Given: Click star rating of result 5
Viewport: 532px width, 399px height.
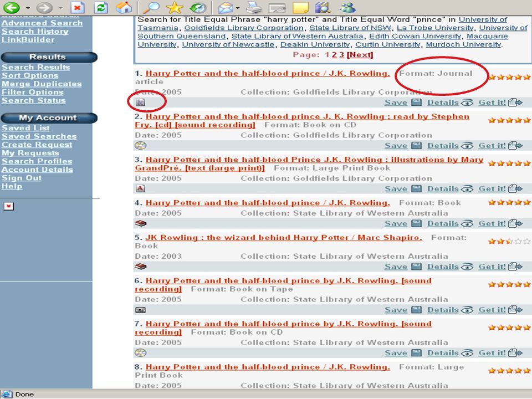Looking at the screenshot, I should pos(509,241).
